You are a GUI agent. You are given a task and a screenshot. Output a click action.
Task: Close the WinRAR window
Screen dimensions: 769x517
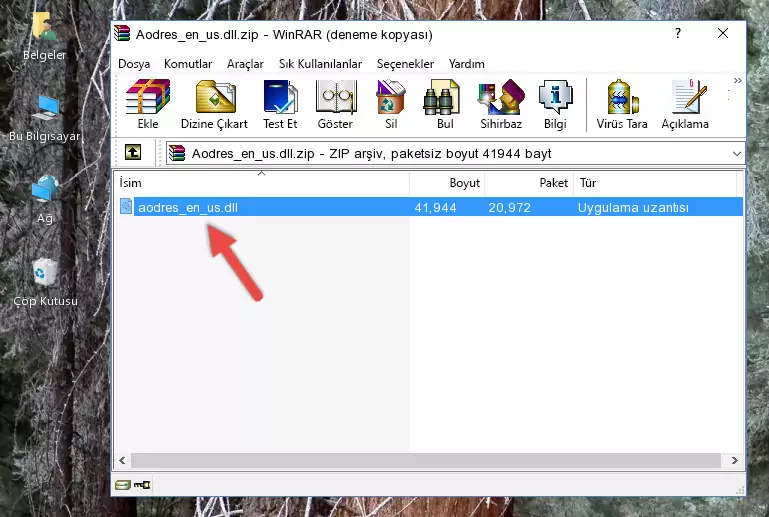(x=722, y=33)
